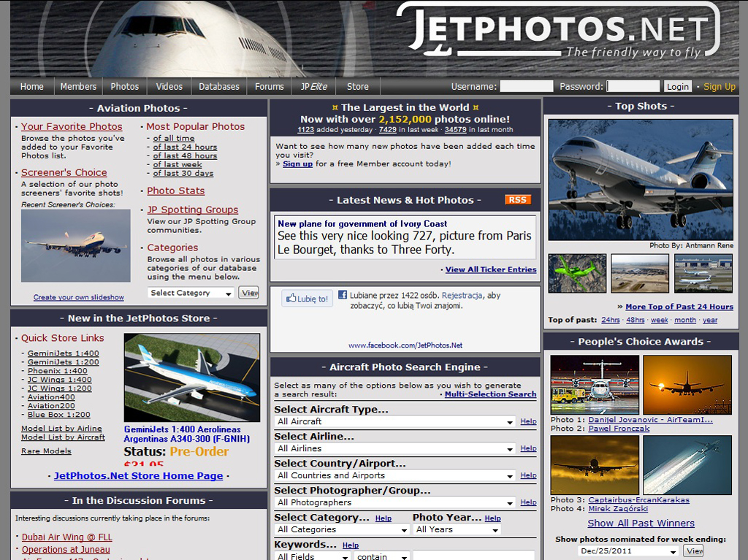This screenshot has width=748, height=560.
Task: View most popular of last 24 hours
Action: click(x=185, y=147)
